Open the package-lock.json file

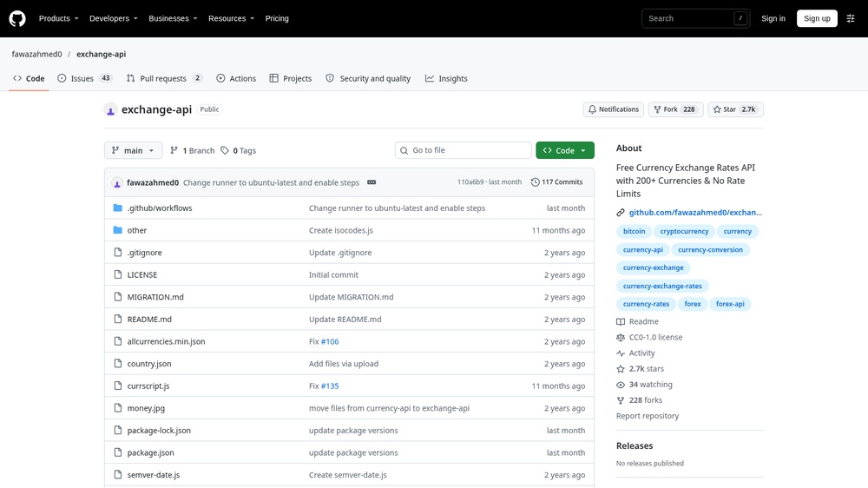pyautogui.click(x=159, y=431)
